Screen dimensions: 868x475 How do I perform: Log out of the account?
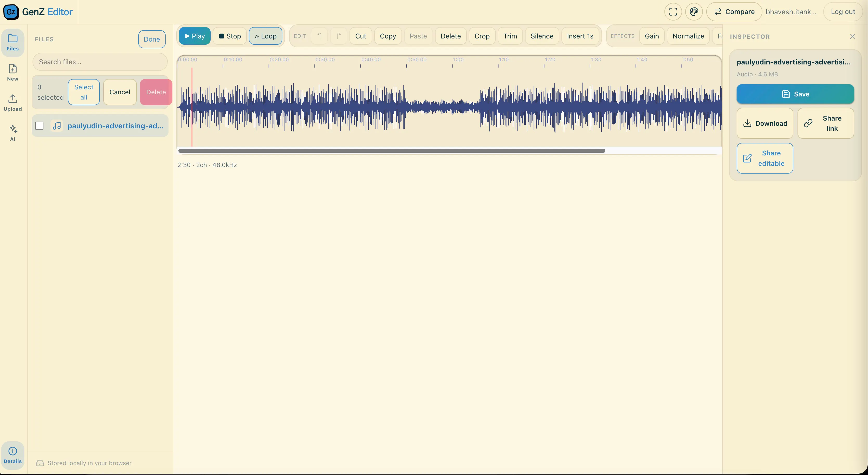pyautogui.click(x=843, y=12)
